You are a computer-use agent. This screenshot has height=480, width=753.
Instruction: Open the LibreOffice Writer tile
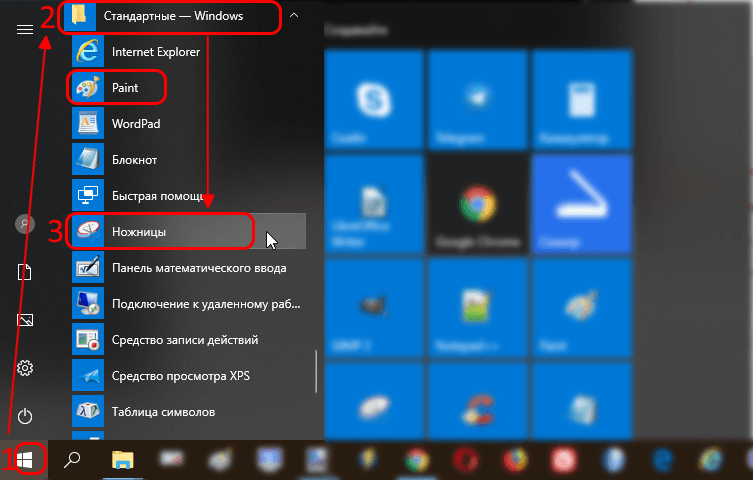pos(373,204)
